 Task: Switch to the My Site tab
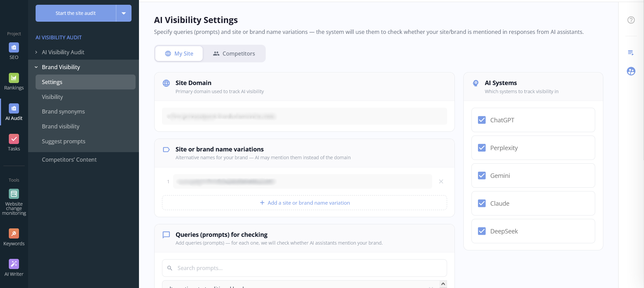[x=179, y=54]
